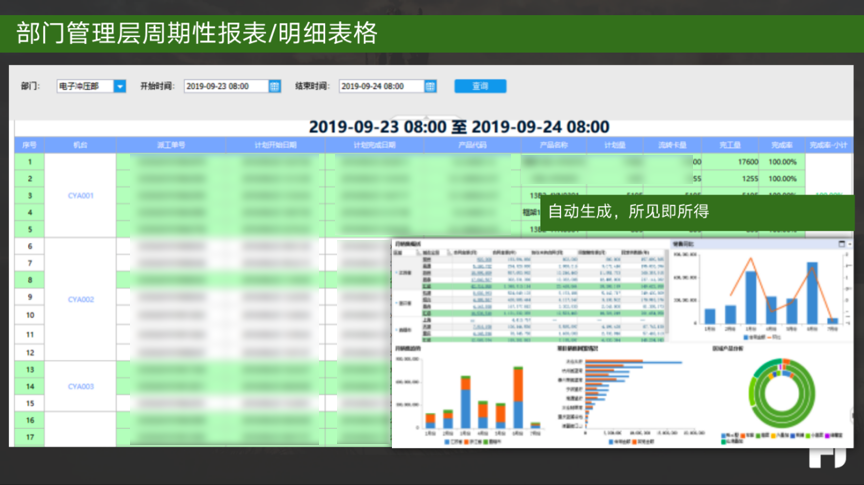Viewport: 864px width, 485px height.
Task: Click the dashboard table vertical scrollbar
Action: point(667,292)
